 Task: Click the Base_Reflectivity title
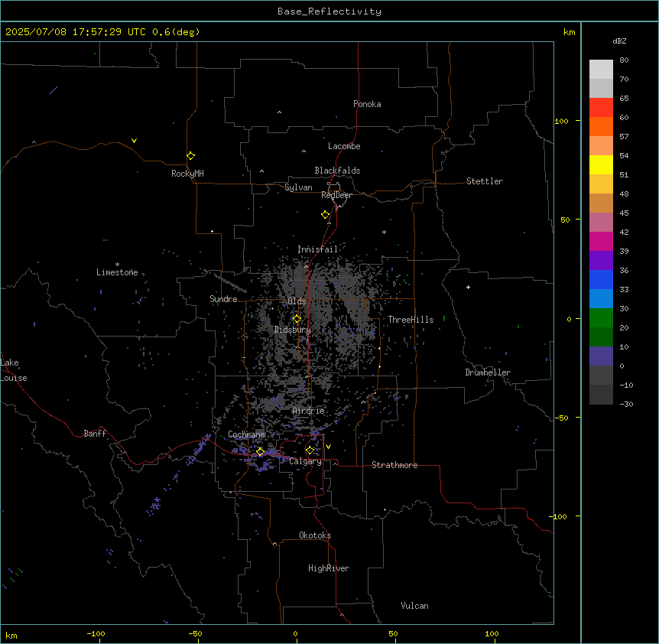pos(329,11)
